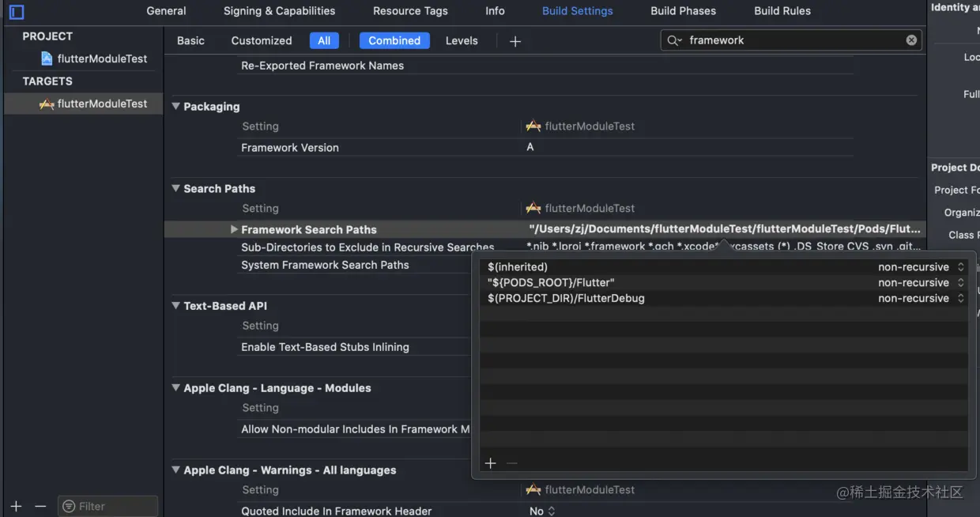Switch to Resource Tags tab
The height and width of the screenshot is (517, 980).
[410, 11]
